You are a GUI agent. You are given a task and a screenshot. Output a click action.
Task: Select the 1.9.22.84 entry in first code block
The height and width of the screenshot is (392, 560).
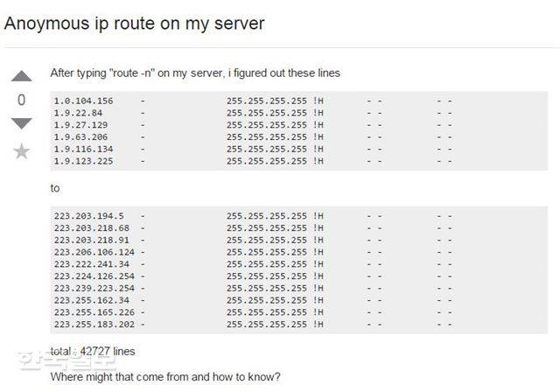coord(79,113)
